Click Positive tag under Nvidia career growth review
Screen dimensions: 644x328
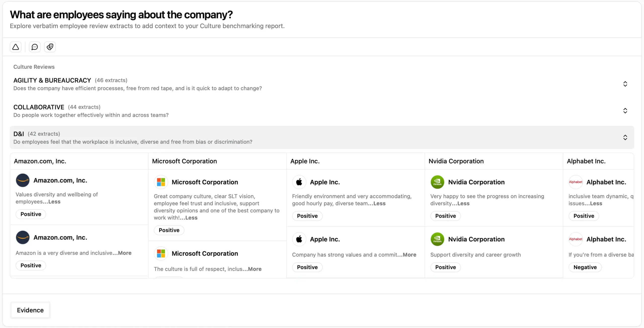[x=446, y=267]
